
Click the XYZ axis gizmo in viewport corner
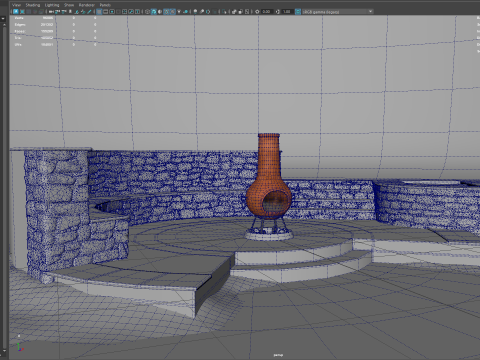(x=20, y=347)
